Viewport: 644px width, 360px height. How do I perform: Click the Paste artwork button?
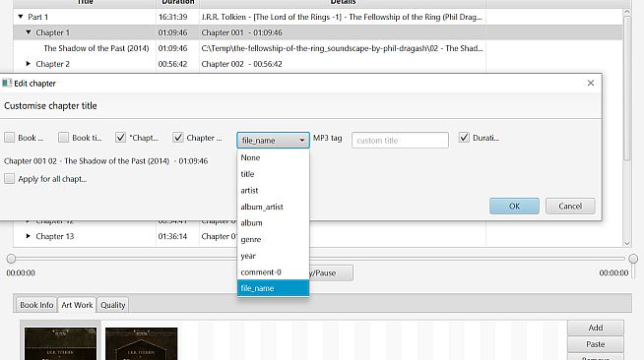point(596,344)
